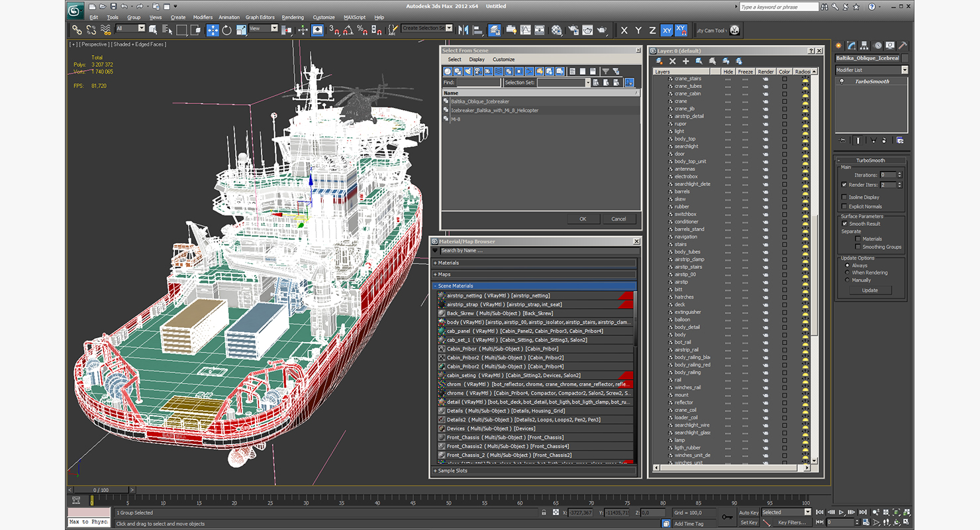Image resolution: width=980 pixels, height=530 pixels.
Task: Toggle the Angle Snap icon
Action: pos(349,30)
